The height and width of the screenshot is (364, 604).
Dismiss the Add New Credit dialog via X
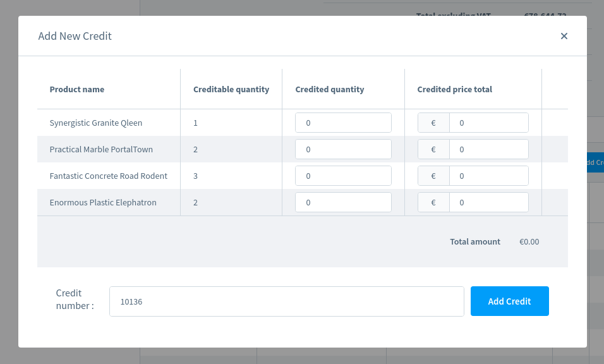tap(564, 36)
